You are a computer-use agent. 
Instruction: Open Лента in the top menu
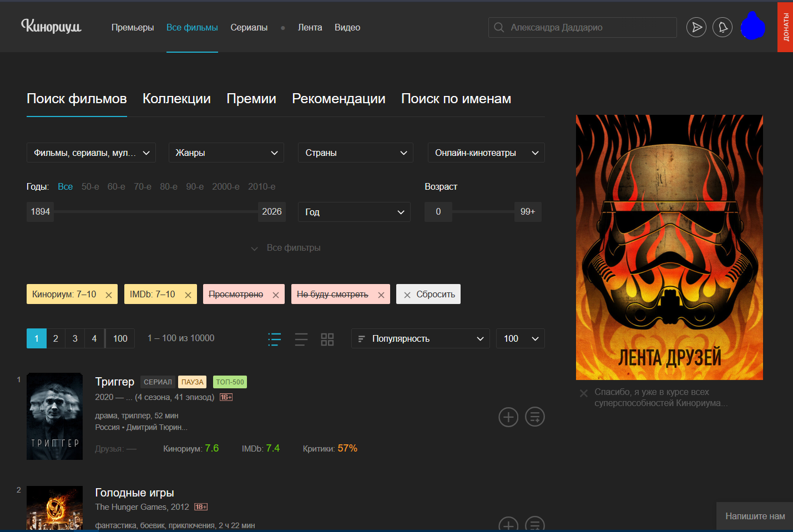310,27
